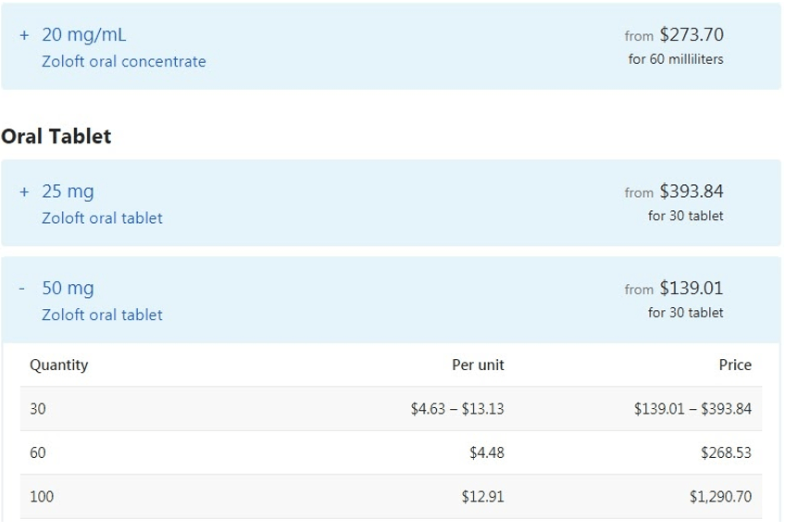786x532 pixels.
Task: Click the $4.63 – $13.13 per-unit cell
Action: pos(457,409)
